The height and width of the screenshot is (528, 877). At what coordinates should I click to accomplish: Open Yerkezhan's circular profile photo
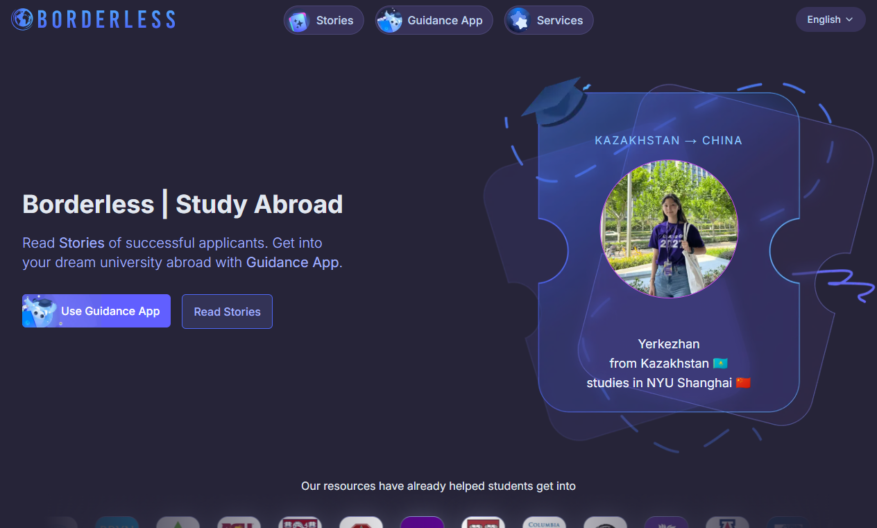669,229
